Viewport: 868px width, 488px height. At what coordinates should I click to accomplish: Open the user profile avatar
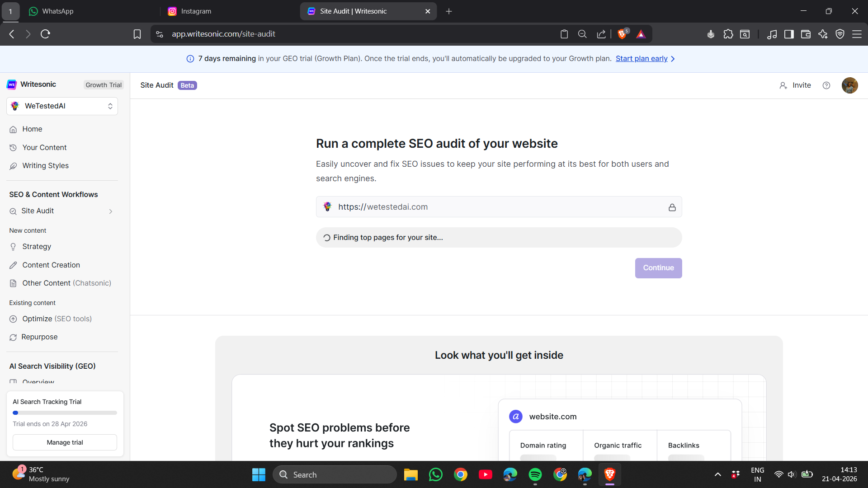(x=849, y=85)
